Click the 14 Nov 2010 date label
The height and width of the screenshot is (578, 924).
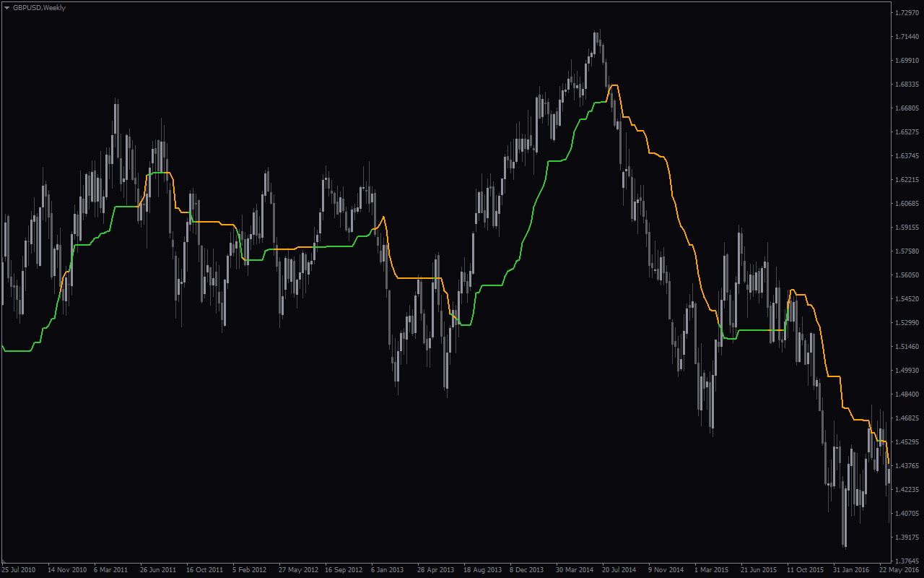click(x=67, y=570)
